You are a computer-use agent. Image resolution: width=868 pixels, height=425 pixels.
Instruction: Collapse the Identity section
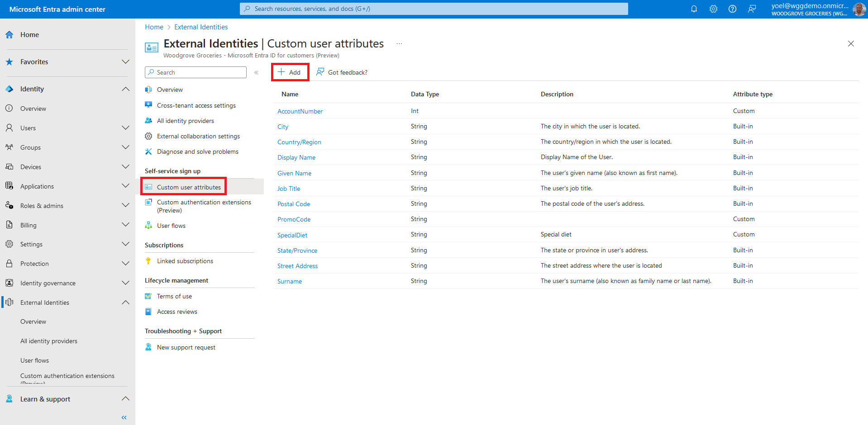coord(125,89)
